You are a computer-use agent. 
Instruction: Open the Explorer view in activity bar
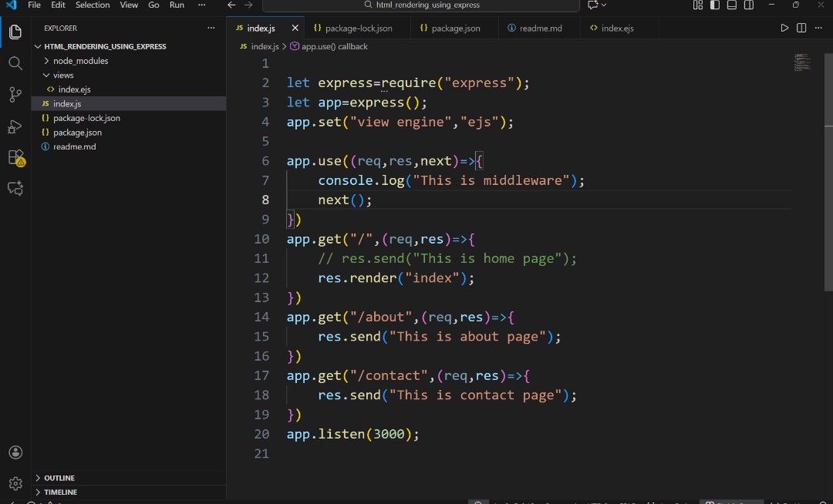[15, 32]
